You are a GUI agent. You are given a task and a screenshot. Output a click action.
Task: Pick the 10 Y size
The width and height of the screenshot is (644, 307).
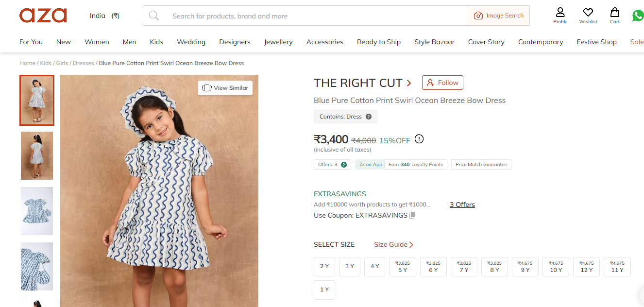pos(556,267)
